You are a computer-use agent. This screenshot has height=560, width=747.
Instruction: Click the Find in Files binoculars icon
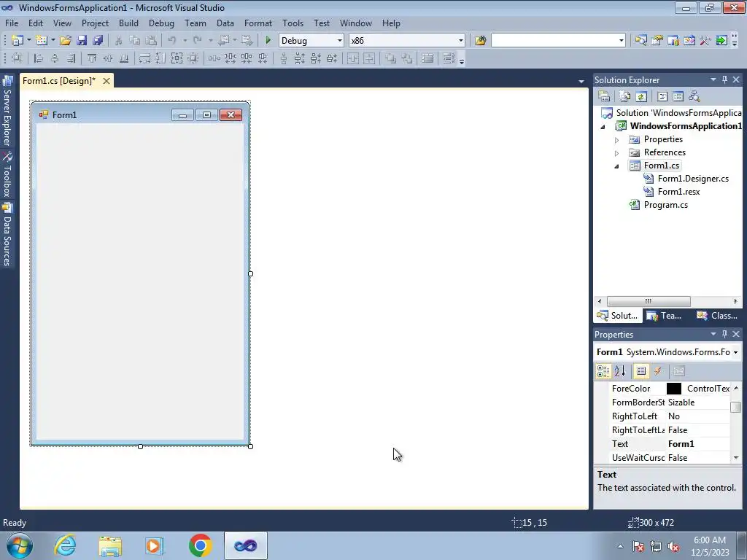[x=480, y=41]
